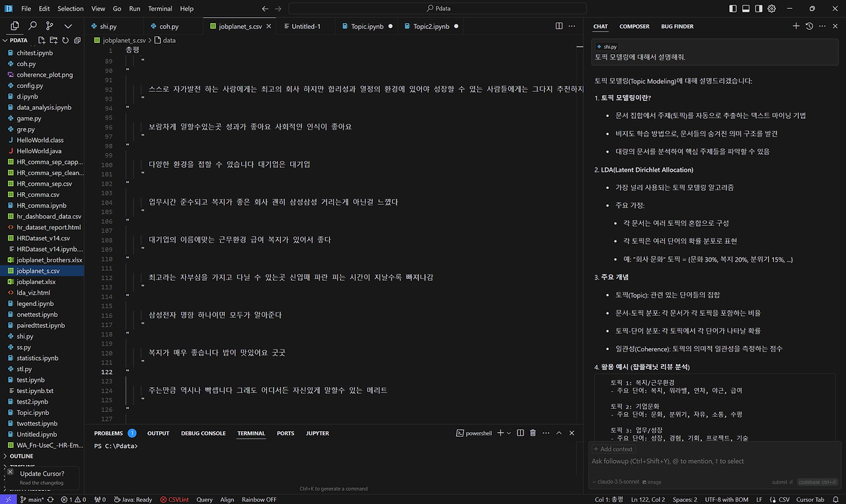Open the remote window indicator

pyautogui.click(x=7, y=499)
